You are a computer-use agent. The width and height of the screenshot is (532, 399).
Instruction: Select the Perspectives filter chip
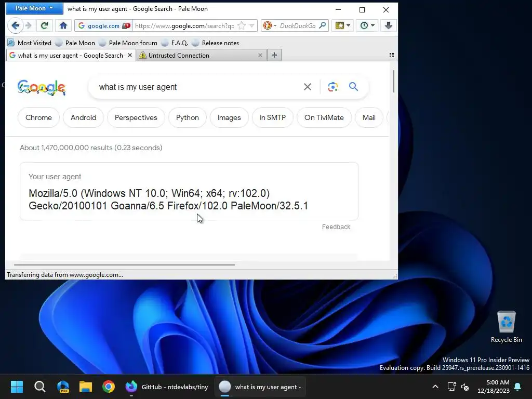point(136,117)
